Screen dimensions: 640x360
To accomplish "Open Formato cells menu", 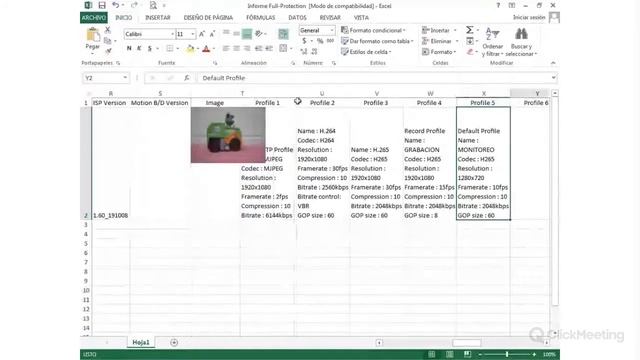I will [x=439, y=52].
